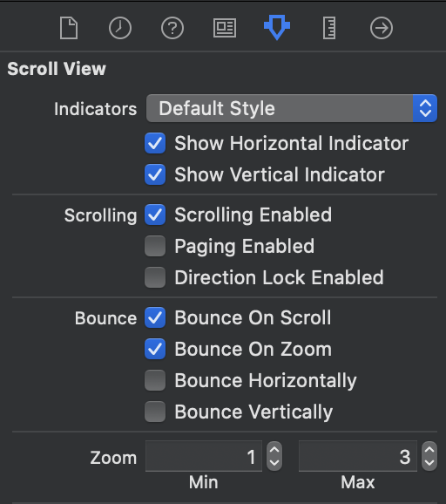The width and height of the screenshot is (446, 504).
Task: Enable Direction Lock Enabled checkbox
Action: [x=155, y=277]
